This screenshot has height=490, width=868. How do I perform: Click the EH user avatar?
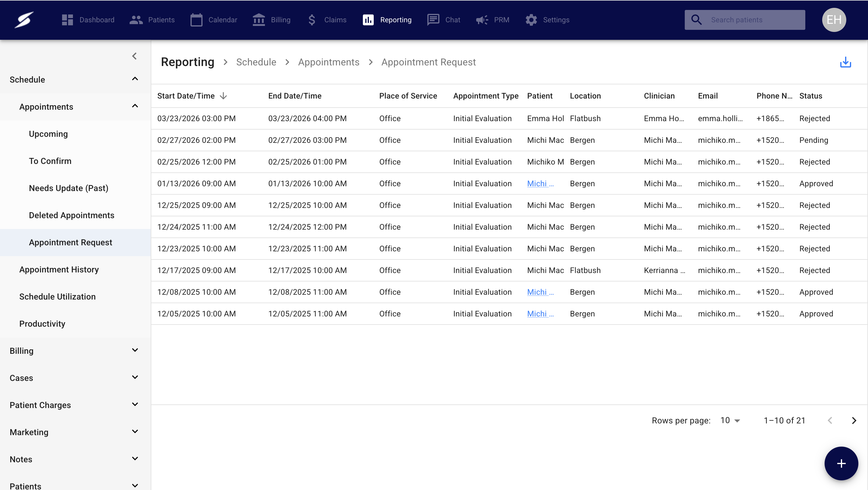[x=834, y=20]
